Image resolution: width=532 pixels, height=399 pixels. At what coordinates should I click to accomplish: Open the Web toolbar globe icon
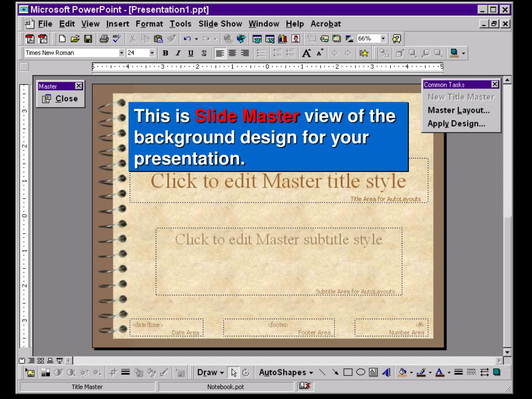pyautogui.click(x=241, y=38)
